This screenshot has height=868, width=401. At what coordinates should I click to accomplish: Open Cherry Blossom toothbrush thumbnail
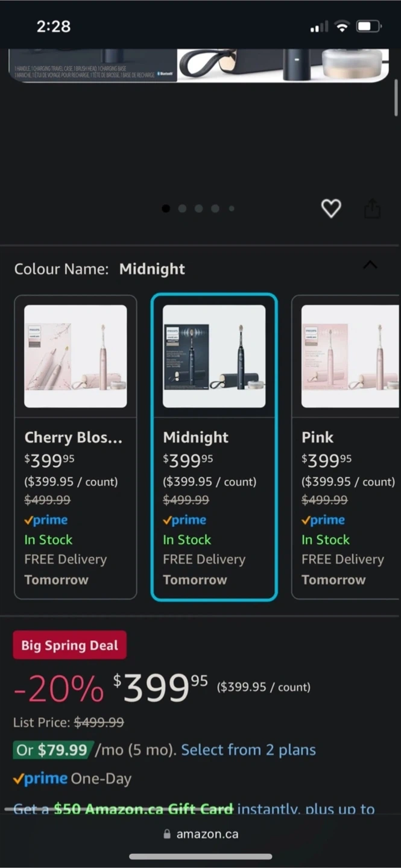click(x=75, y=356)
